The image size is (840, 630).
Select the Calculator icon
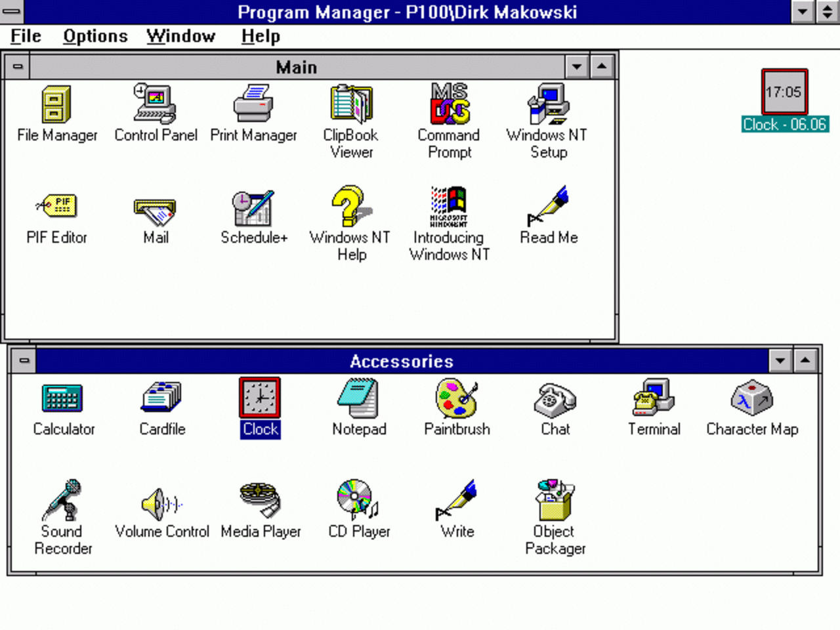(62, 398)
